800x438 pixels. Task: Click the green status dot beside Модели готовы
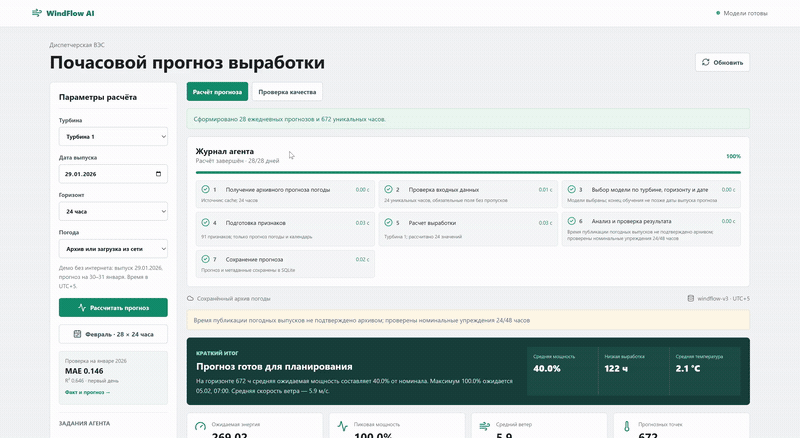(x=718, y=13)
